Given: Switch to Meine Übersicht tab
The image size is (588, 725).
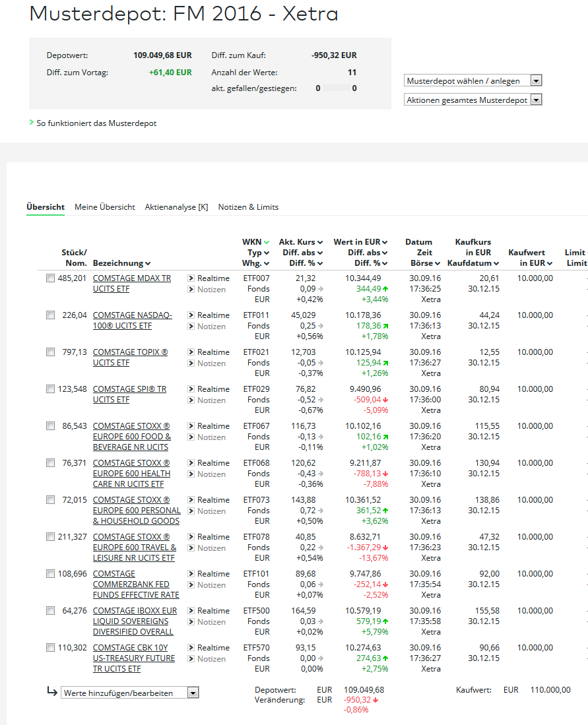Looking at the screenshot, I should pos(105,207).
